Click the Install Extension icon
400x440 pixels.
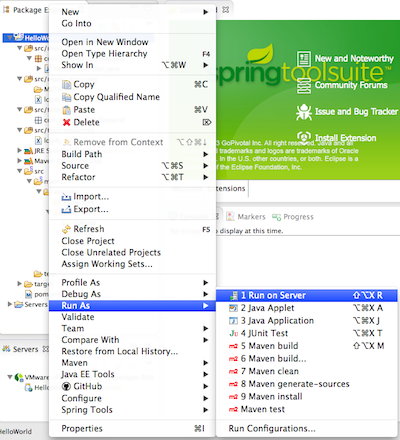pos(304,137)
